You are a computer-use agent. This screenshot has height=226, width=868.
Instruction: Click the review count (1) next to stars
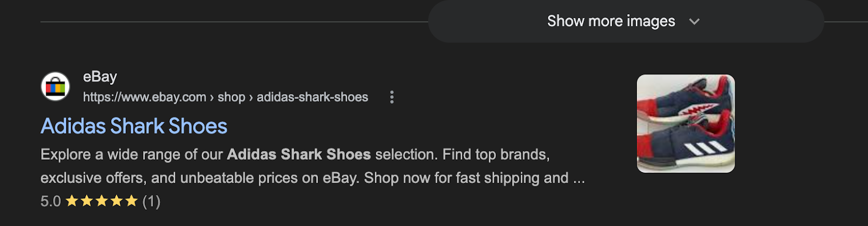point(151,202)
